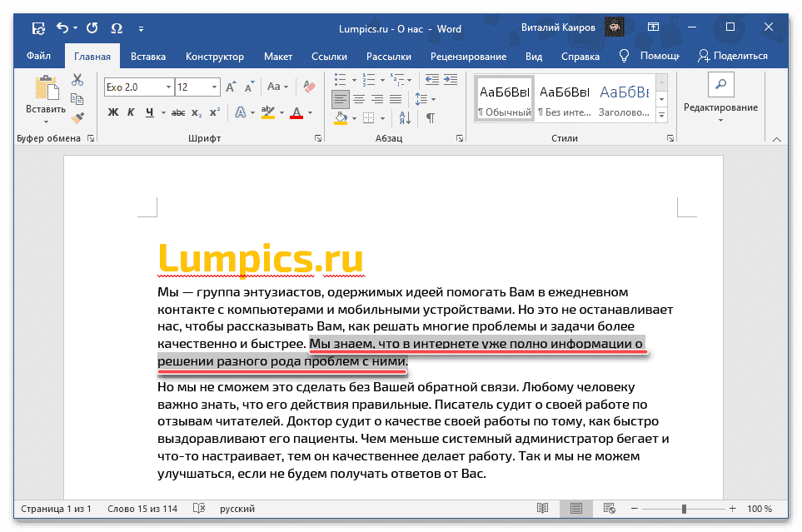
Task: Expand the font size dropdown
Action: point(214,87)
